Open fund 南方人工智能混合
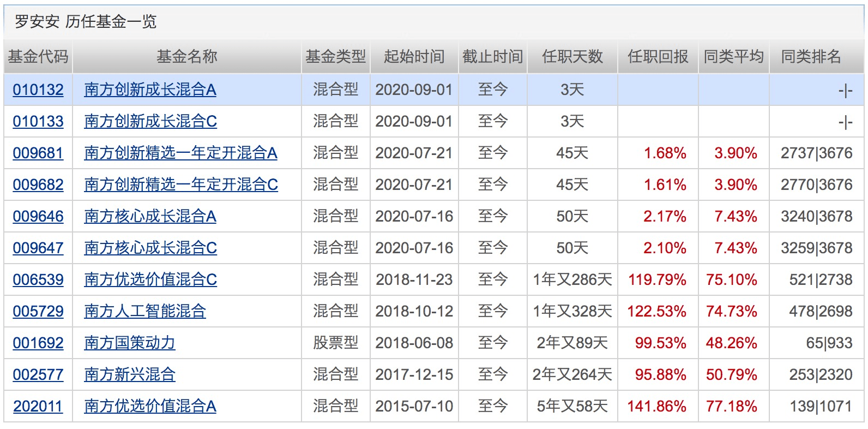This screenshot has width=868, height=429. (x=145, y=311)
